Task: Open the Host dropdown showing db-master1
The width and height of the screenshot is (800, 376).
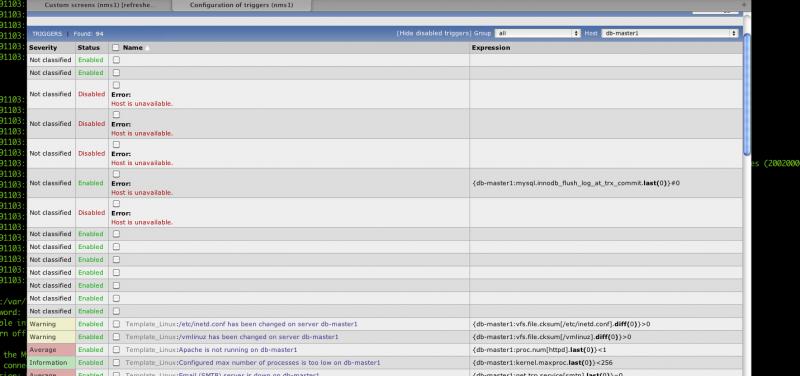Action: coord(669,33)
